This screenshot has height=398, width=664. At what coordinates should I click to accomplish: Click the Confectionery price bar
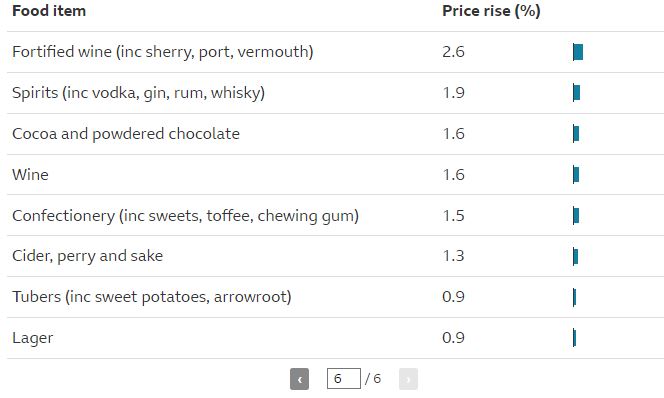point(576,216)
